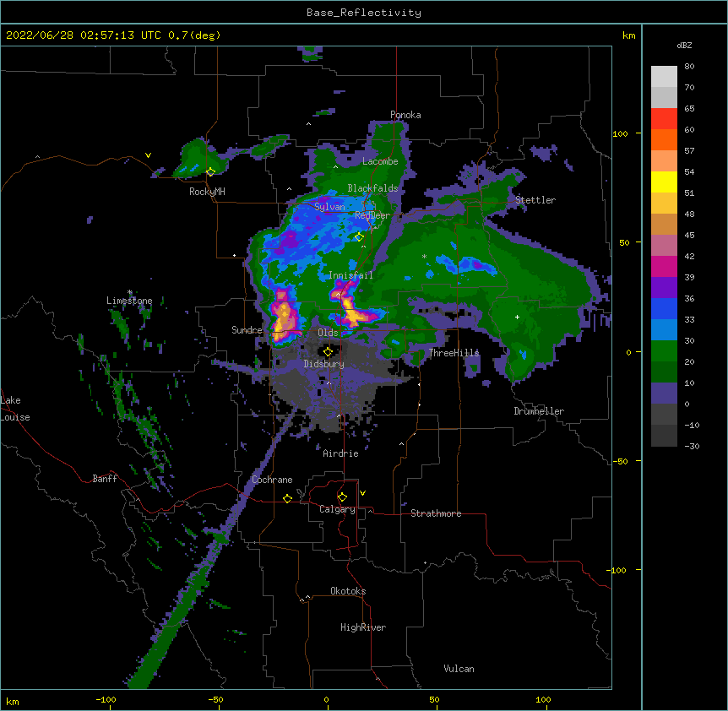Click the km unit label at the bottom left

coord(13,701)
